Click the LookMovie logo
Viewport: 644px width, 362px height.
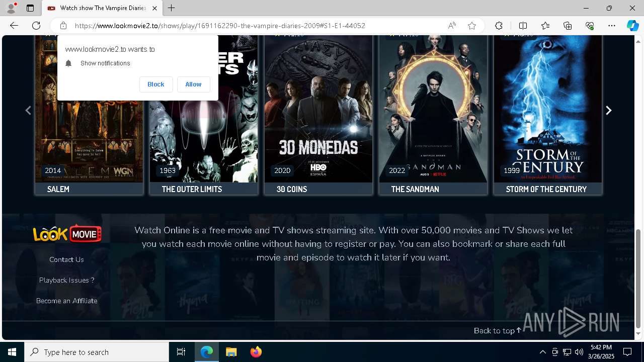tap(67, 233)
